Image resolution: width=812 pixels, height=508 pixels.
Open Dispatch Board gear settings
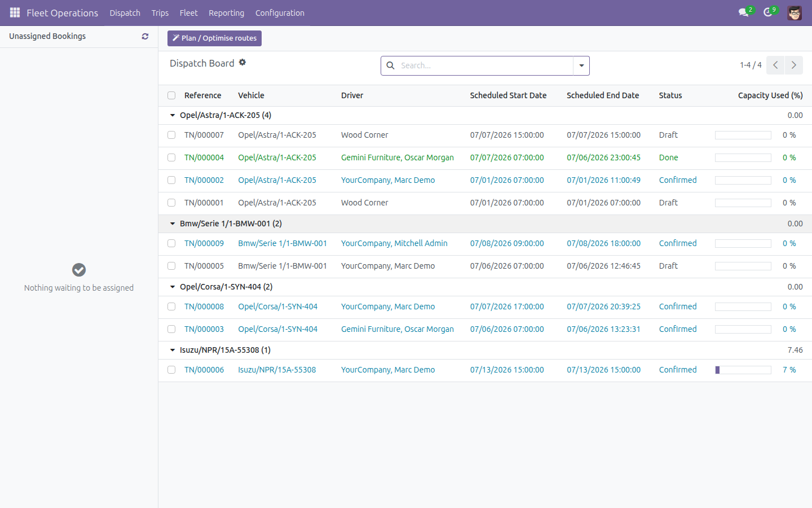pyautogui.click(x=242, y=62)
